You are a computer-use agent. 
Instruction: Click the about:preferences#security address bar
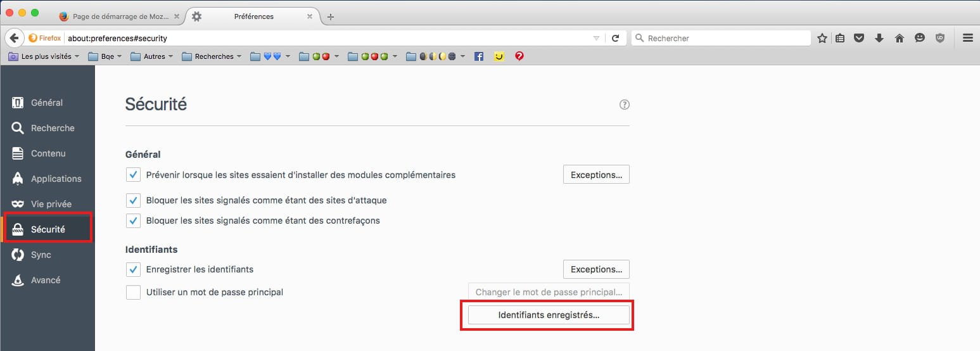(x=327, y=38)
